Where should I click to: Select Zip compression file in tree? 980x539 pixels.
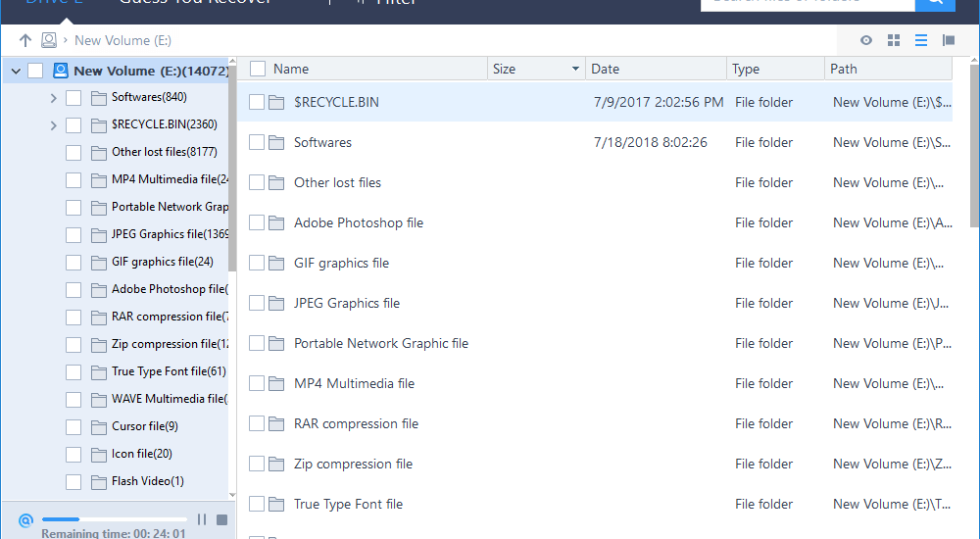click(170, 344)
